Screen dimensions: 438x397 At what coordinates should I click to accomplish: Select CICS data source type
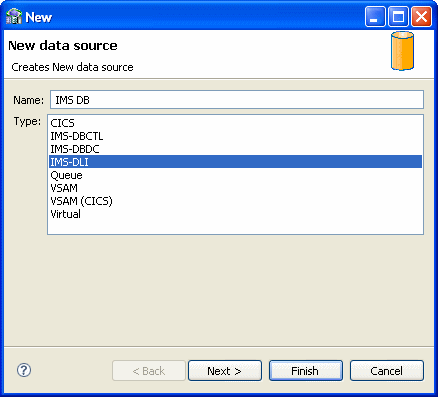pos(235,123)
